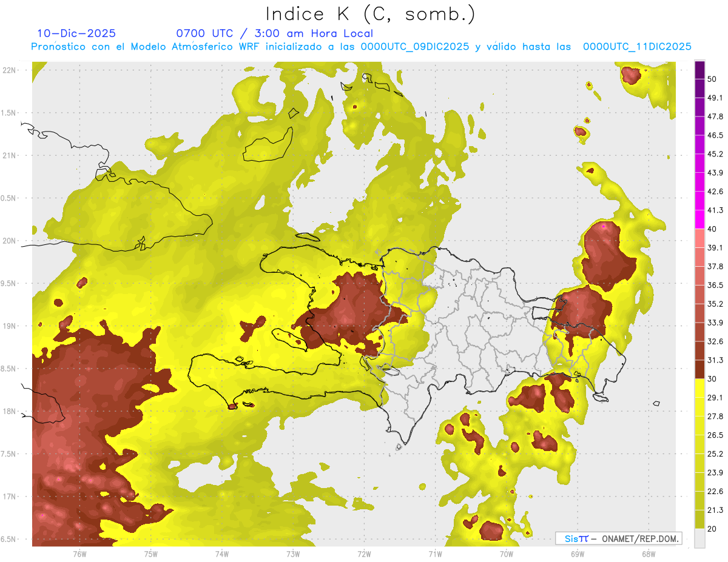Click the legend value "29.1"

pyautogui.click(x=715, y=398)
